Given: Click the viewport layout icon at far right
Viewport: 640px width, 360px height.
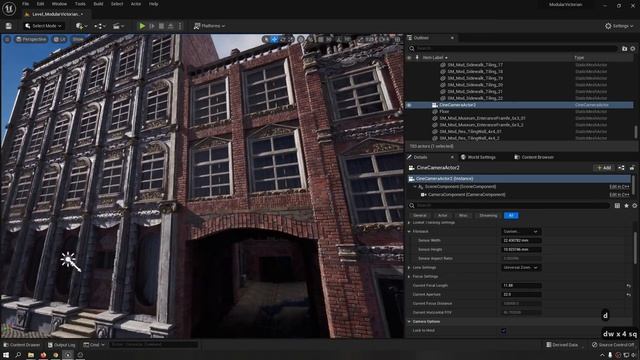Looking at the screenshot, I should point(397,39).
